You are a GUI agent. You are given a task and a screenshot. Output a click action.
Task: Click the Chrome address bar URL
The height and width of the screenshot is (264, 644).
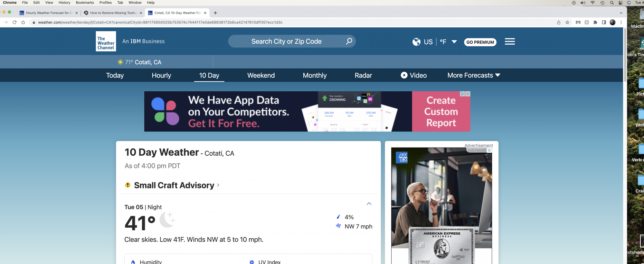pos(160,22)
